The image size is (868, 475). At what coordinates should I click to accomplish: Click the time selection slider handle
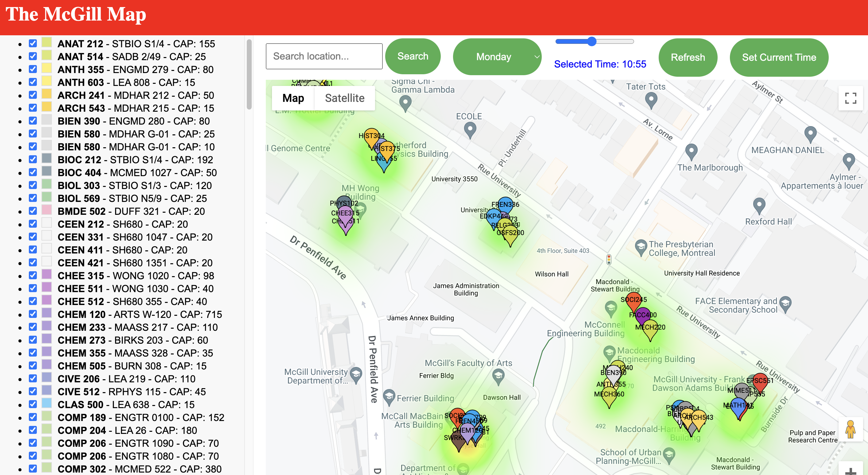coord(592,41)
